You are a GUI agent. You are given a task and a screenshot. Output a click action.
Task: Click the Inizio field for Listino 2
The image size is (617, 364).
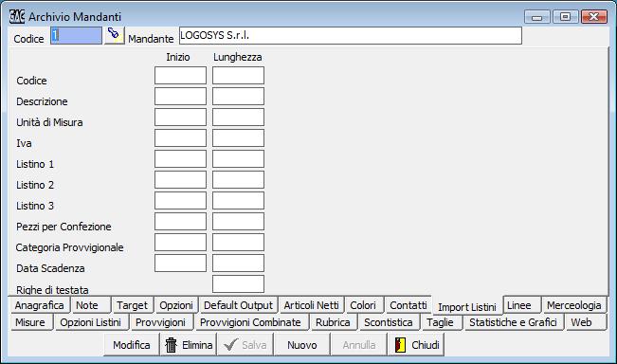180,179
